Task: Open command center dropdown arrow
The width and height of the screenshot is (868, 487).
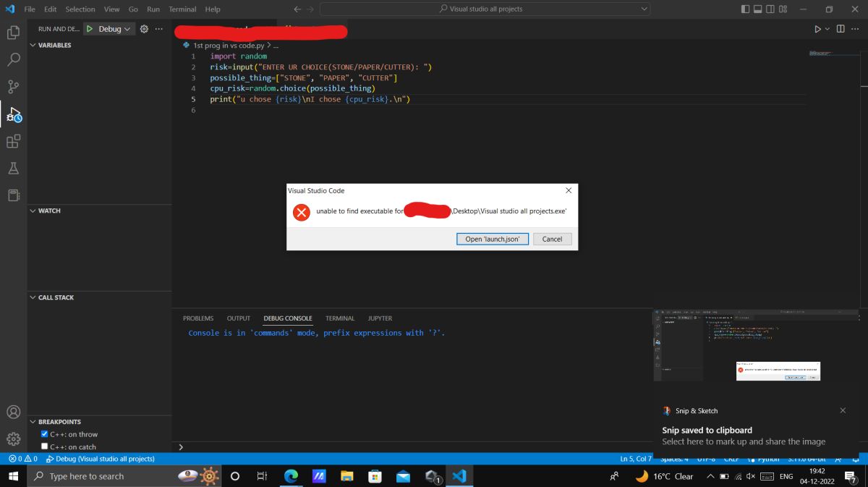Action: pyautogui.click(x=644, y=9)
